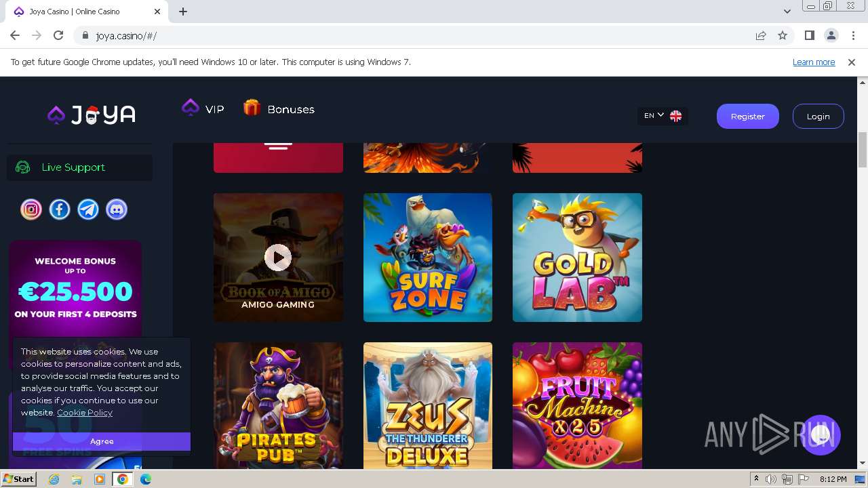Image resolution: width=868 pixels, height=488 pixels.
Task: Select the Joya Casino browser tab
Action: 86,12
